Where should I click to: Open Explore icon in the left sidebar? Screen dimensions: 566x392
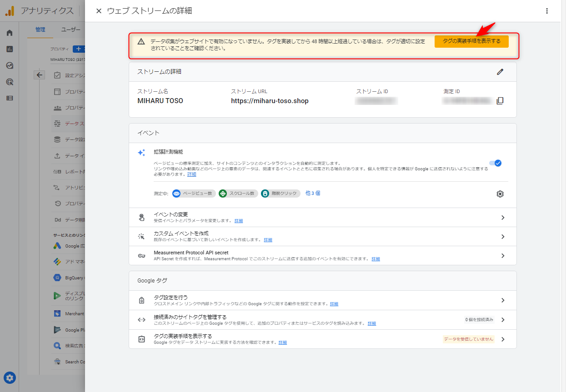(x=10, y=65)
